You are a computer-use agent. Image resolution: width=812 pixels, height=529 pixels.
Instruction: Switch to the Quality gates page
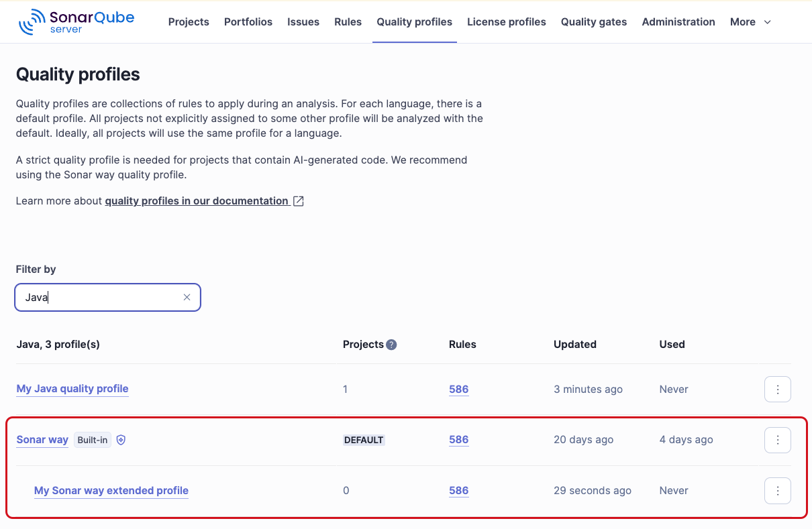click(593, 21)
